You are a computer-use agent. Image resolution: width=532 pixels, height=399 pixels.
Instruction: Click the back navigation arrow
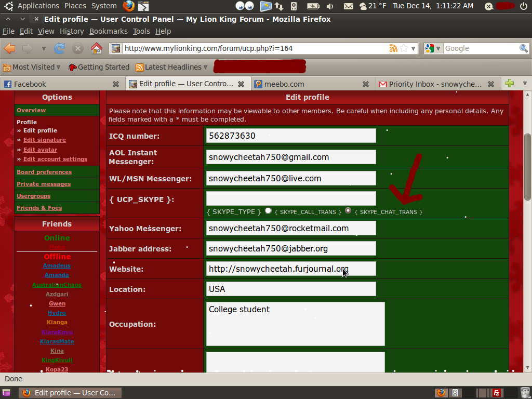click(10, 48)
